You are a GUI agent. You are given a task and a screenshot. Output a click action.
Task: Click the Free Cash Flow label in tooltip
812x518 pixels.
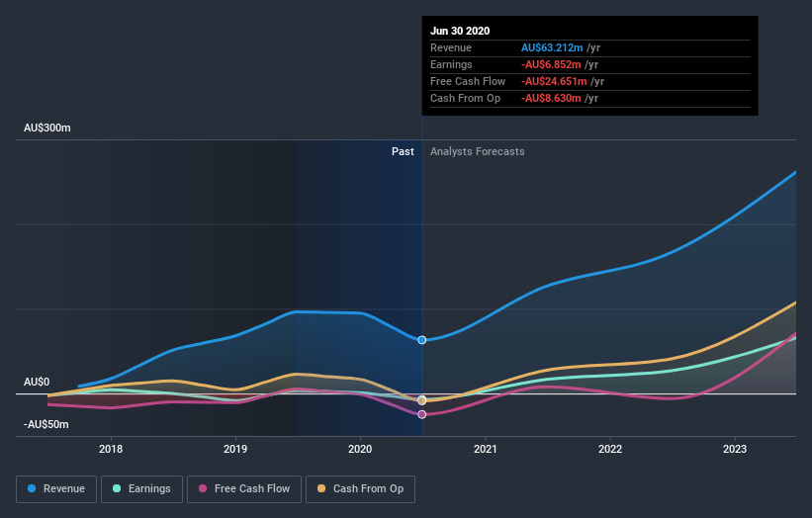(x=468, y=81)
